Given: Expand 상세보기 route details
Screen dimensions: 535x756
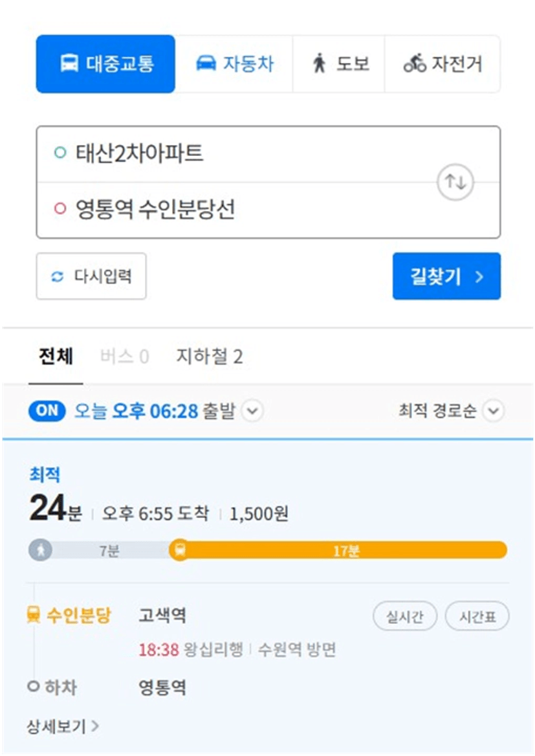Looking at the screenshot, I should click(63, 726).
